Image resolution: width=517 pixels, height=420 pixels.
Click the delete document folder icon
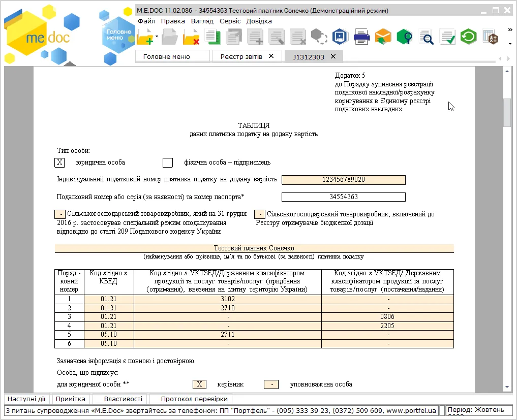(191, 37)
